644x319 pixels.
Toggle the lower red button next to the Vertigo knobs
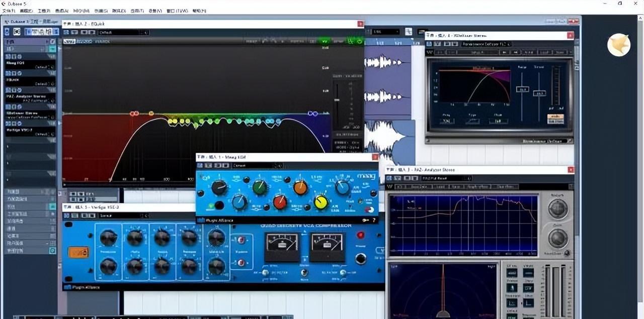coord(241,262)
